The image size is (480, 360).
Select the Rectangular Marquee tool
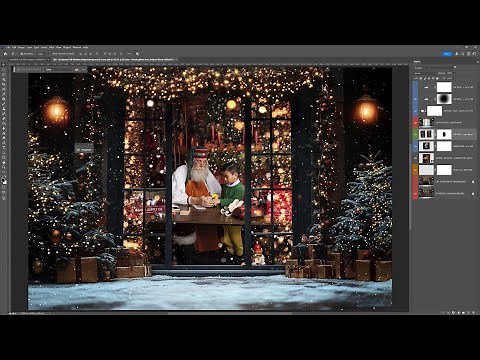pyautogui.click(x=4, y=69)
